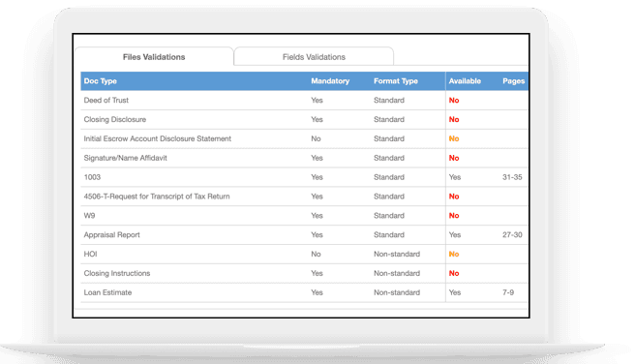The width and height of the screenshot is (635, 364).
Task: Click the pages value 7-9
Action: click(x=508, y=292)
